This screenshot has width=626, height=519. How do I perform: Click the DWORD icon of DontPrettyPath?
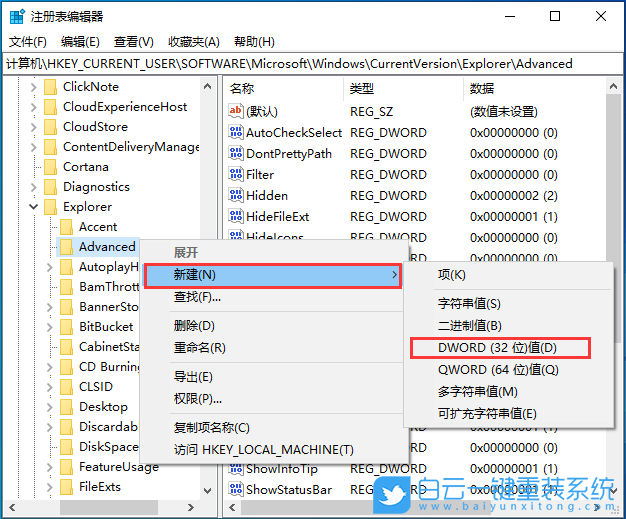click(x=236, y=153)
